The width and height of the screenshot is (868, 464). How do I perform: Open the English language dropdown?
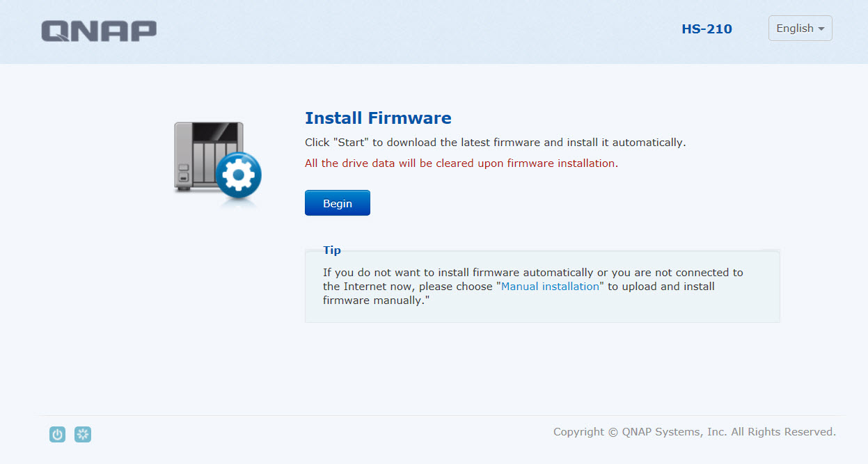click(x=800, y=29)
